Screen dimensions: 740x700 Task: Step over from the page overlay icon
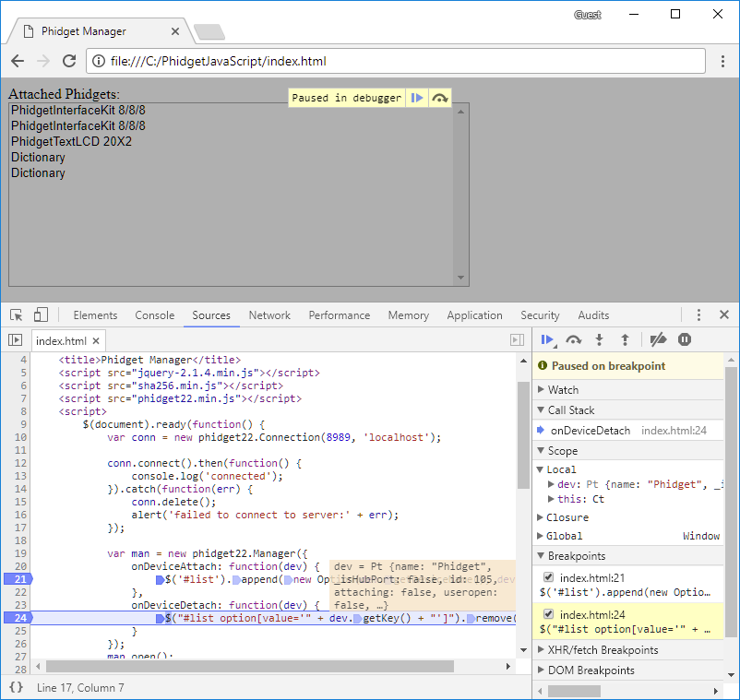point(440,98)
